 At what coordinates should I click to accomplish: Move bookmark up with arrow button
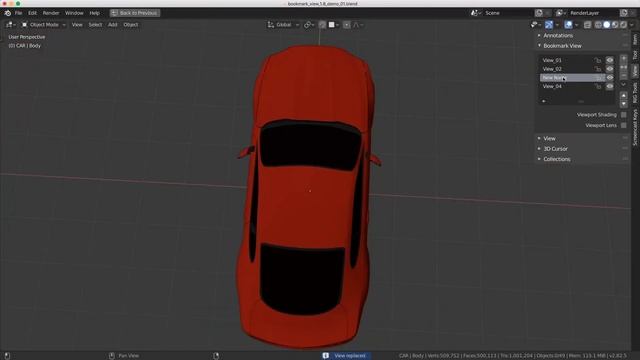pyautogui.click(x=624, y=96)
